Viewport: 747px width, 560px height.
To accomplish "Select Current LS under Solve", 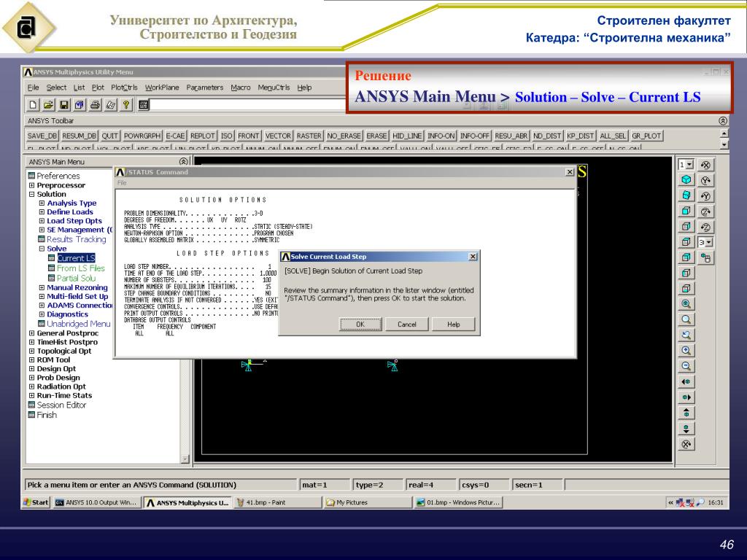I will click(x=76, y=258).
